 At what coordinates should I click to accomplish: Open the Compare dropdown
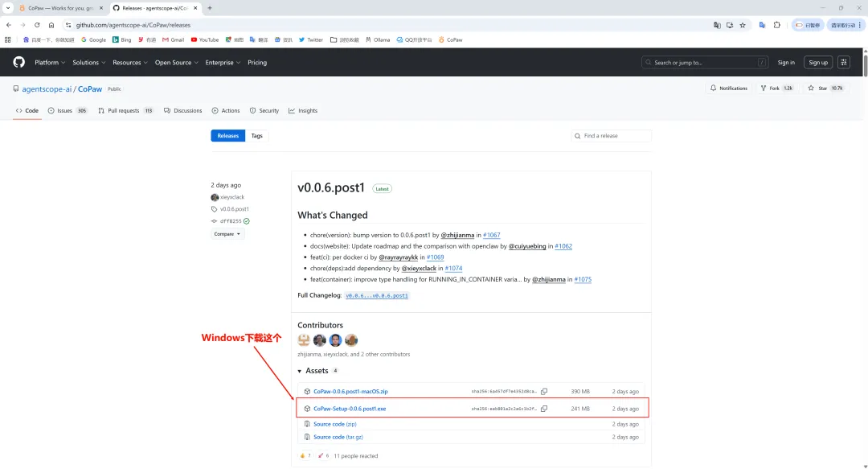point(227,234)
